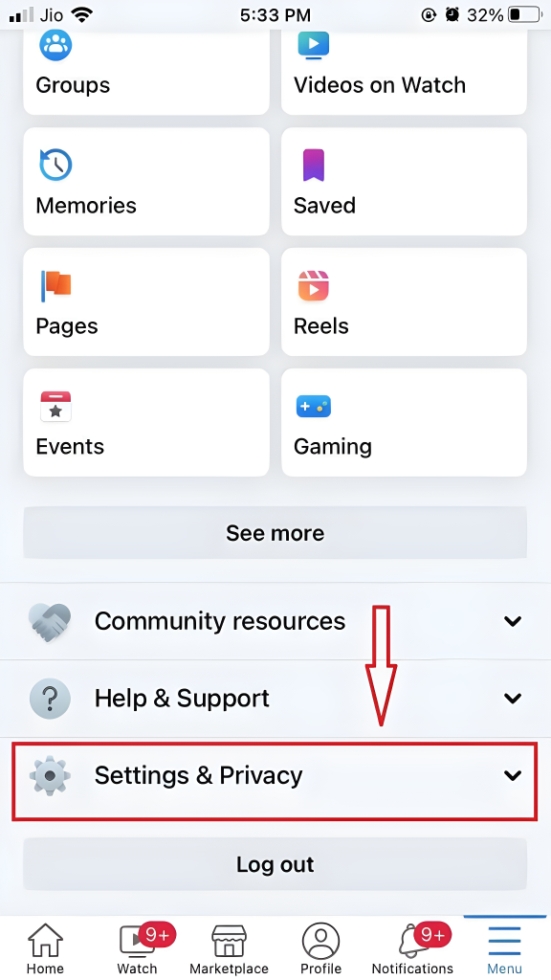The width and height of the screenshot is (551, 980).
Task: Click the See more button
Action: [275, 532]
